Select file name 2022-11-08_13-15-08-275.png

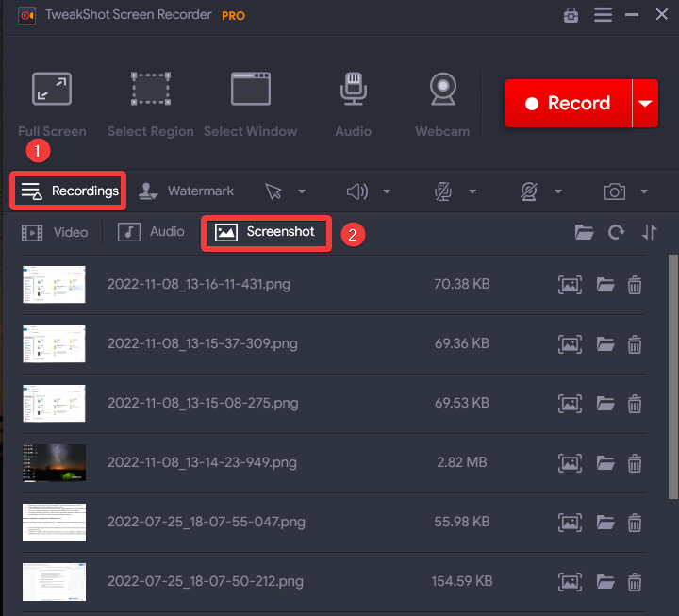point(203,403)
